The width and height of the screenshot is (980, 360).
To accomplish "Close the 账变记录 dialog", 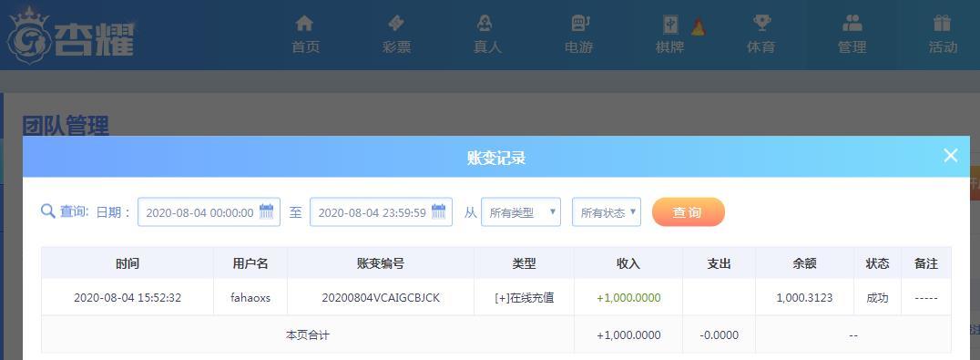I will (x=951, y=156).
